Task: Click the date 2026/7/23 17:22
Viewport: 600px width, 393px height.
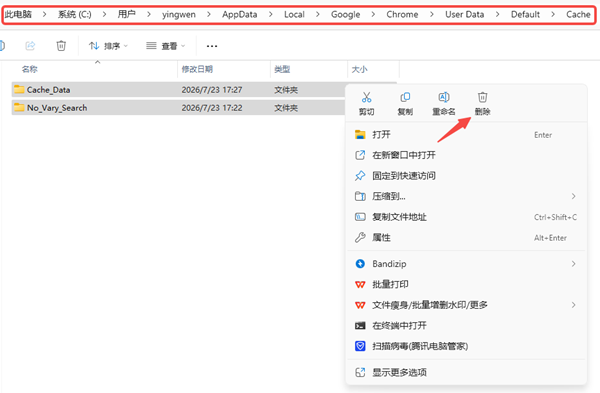Action: tap(212, 108)
